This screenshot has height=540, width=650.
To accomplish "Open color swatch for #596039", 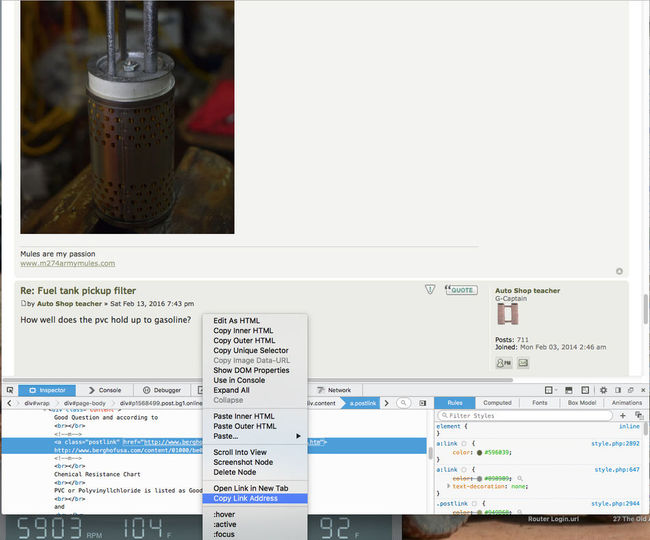I will pyautogui.click(x=480, y=453).
